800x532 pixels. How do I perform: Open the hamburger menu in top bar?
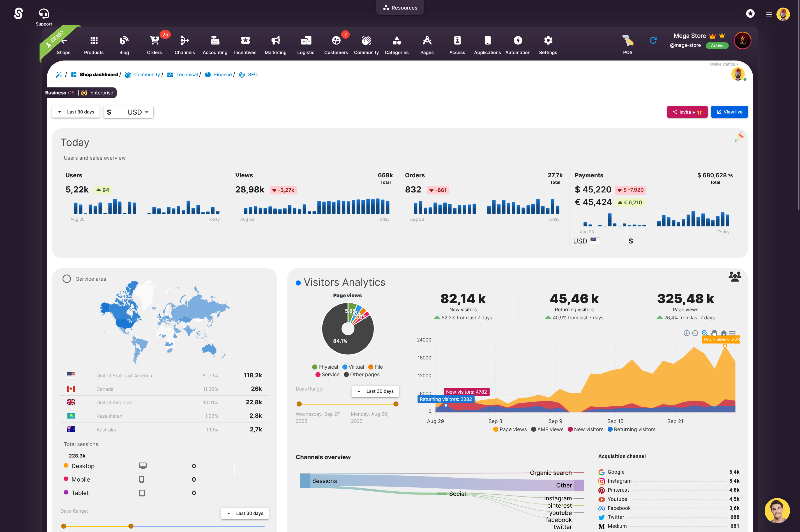pos(769,14)
